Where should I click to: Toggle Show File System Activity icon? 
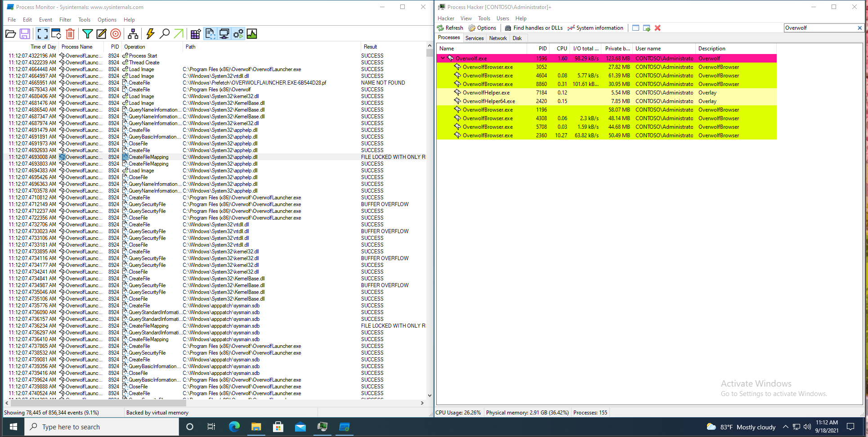point(210,34)
